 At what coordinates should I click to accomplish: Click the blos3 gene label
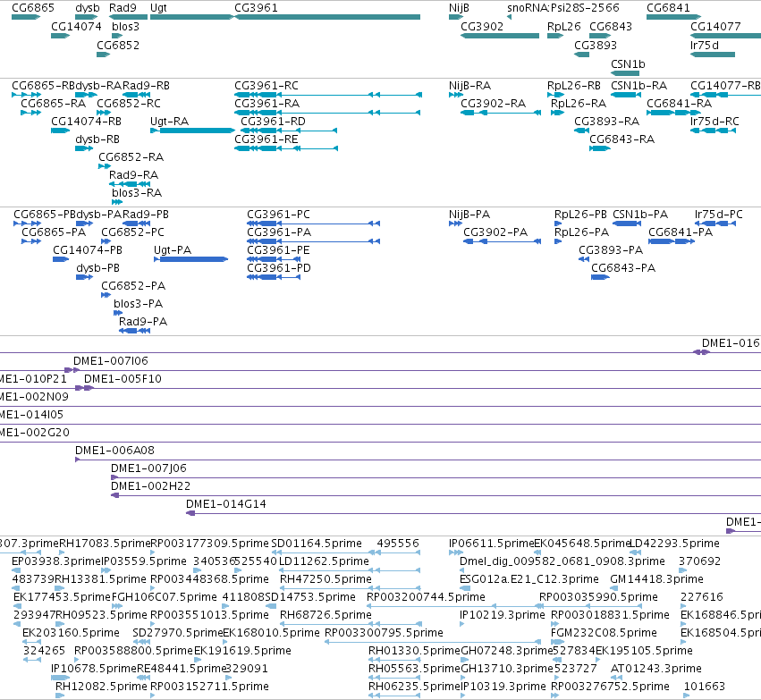tap(125, 27)
